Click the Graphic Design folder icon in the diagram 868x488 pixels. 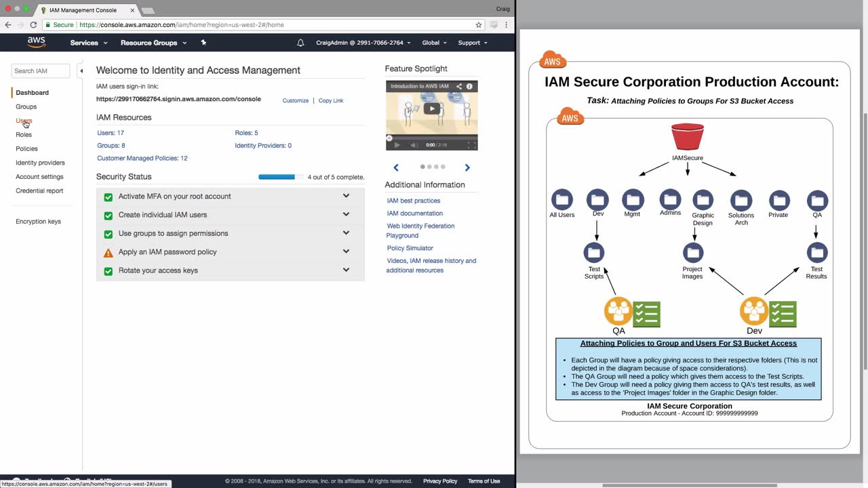(x=703, y=200)
